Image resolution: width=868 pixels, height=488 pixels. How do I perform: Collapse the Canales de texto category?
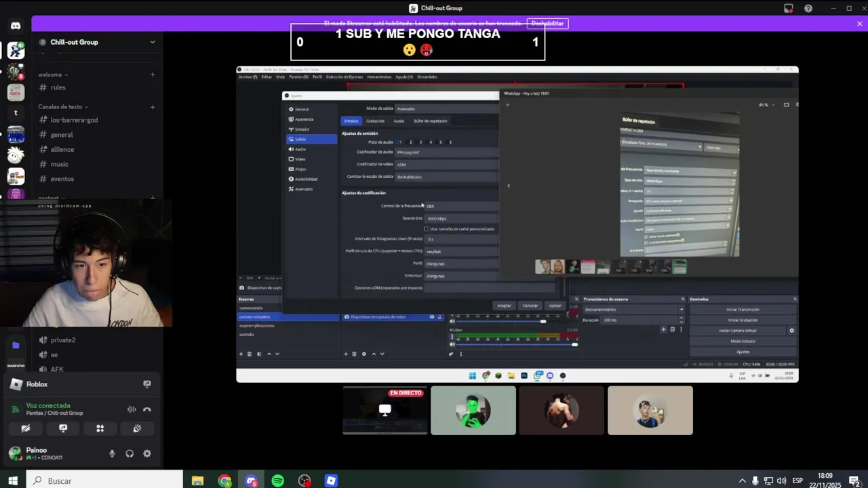click(63, 106)
